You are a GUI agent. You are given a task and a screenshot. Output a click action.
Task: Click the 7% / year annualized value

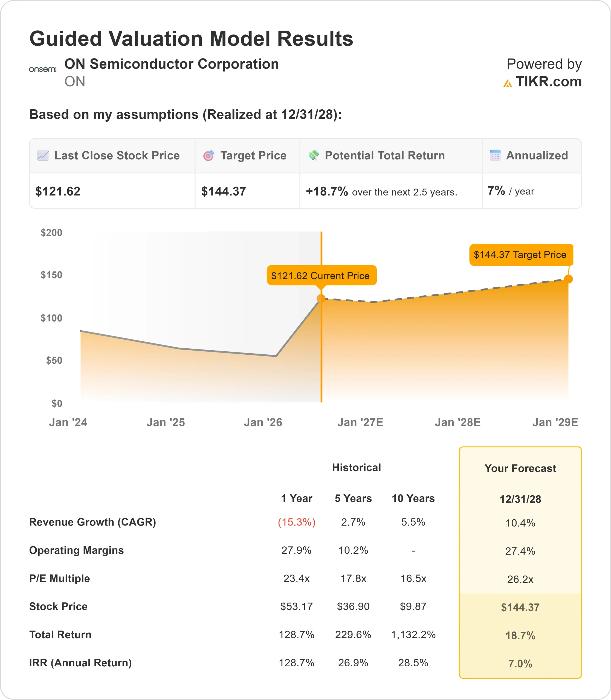click(511, 191)
